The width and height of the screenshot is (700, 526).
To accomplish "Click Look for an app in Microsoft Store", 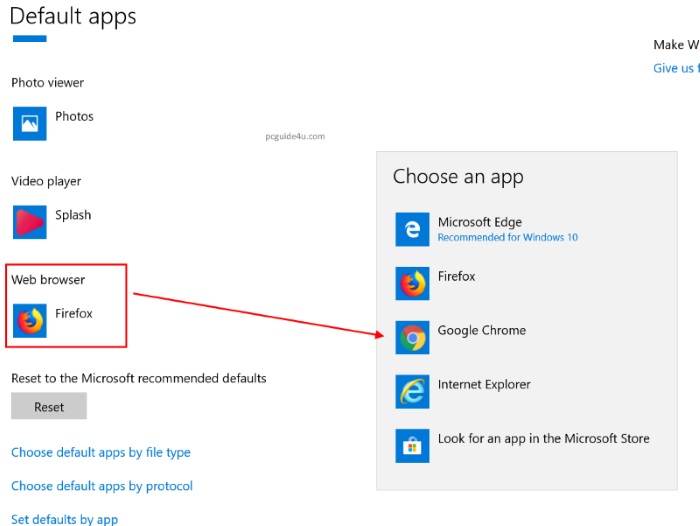I will pyautogui.click(x=543, y=439).
